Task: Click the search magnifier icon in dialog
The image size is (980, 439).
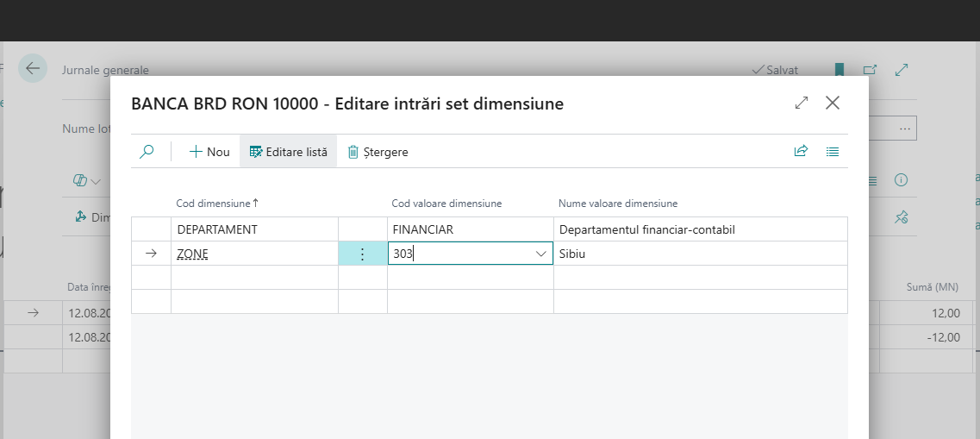Action: pos(147,151)
